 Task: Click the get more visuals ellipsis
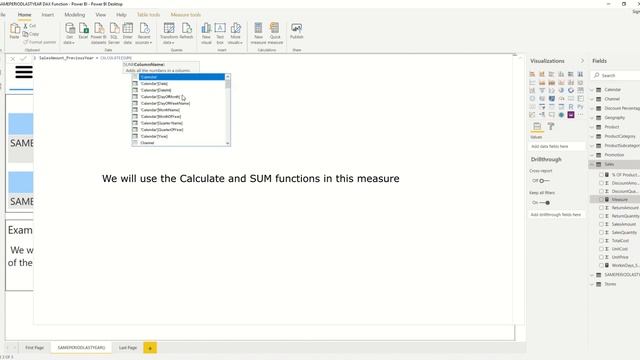(x=580, y=115)
